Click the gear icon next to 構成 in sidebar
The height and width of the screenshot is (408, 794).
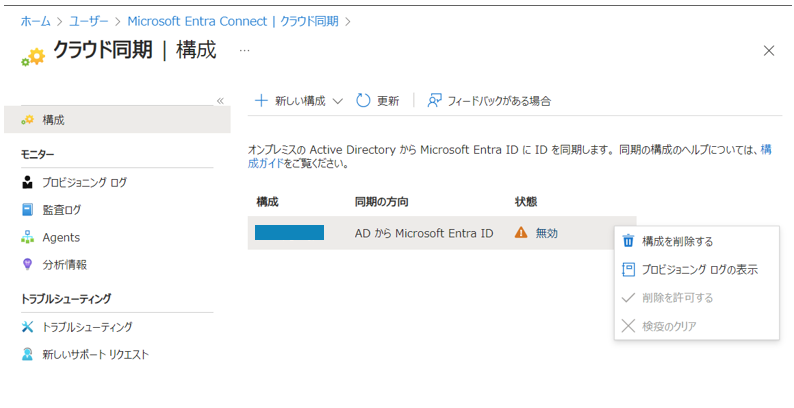coord(27,120)
